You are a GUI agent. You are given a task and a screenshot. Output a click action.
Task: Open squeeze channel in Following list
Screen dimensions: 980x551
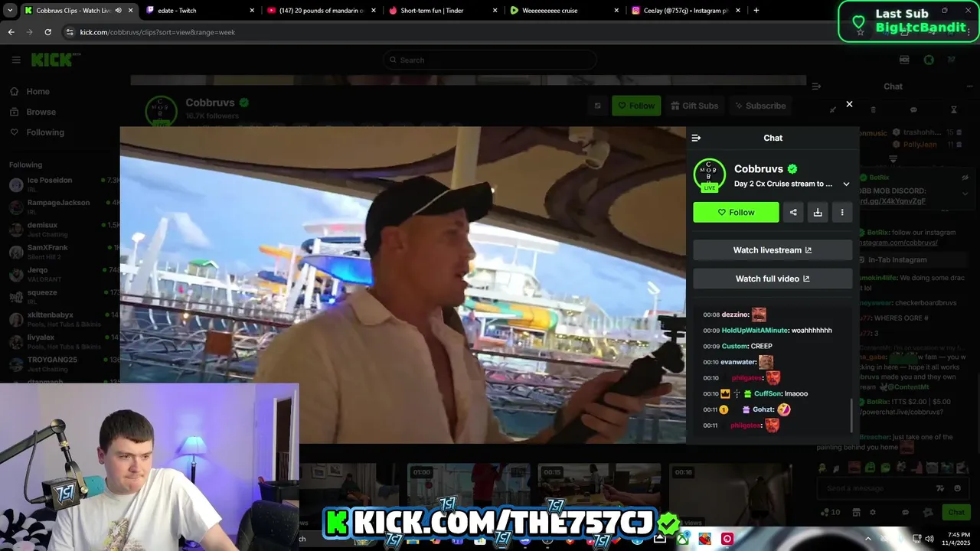(61, 297)
